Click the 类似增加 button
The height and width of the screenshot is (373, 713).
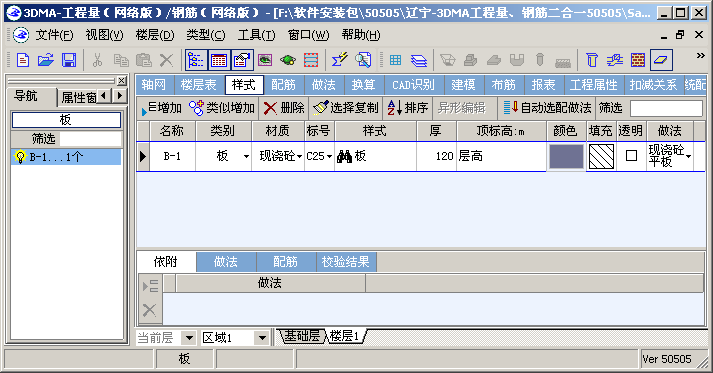pyautogui.click(x=222, y=108)
